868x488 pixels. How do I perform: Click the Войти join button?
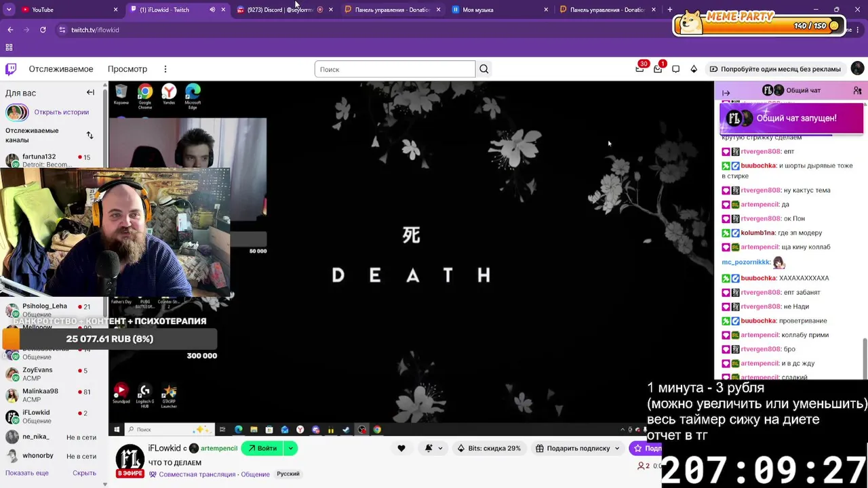[x=262, y=448]
